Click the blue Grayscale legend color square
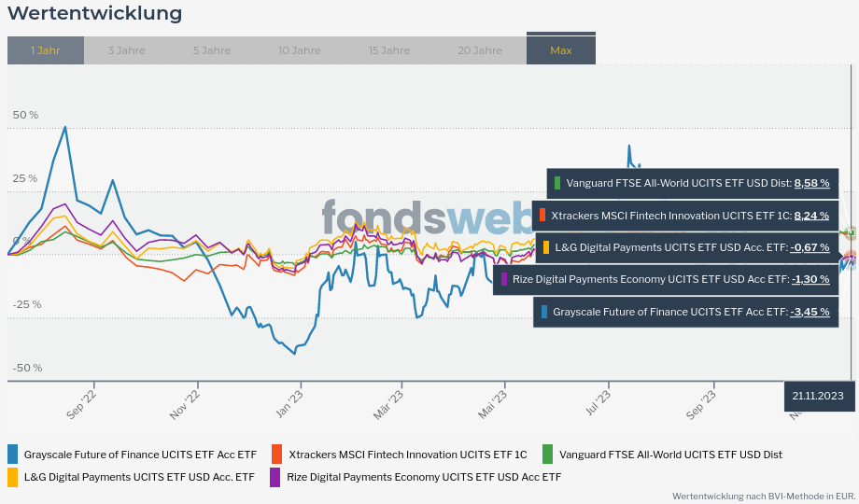This screenshot has width=859, height=504. [x=13, y=455]
